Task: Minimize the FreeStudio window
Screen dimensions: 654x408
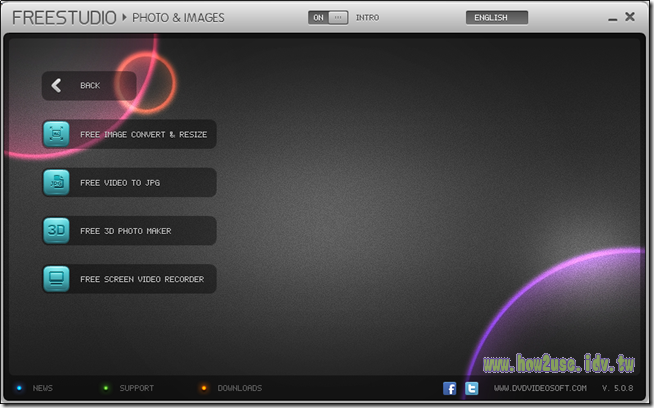Action: pyautogui.click(x=612, y=19)
